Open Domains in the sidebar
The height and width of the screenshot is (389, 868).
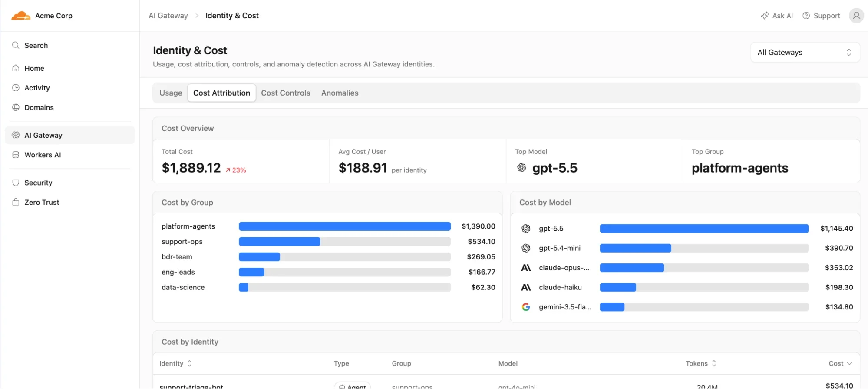pyautogui.click(x=70, y=107)
